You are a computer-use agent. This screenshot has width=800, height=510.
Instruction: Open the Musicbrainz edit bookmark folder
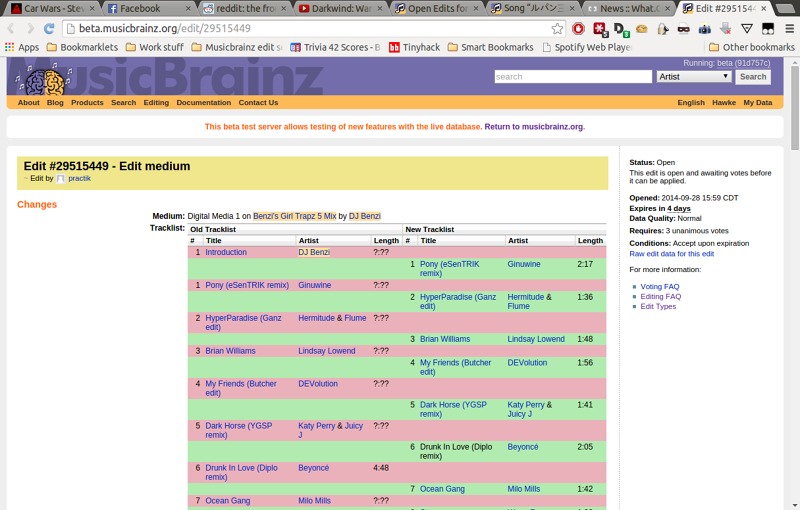coord(237,47)
